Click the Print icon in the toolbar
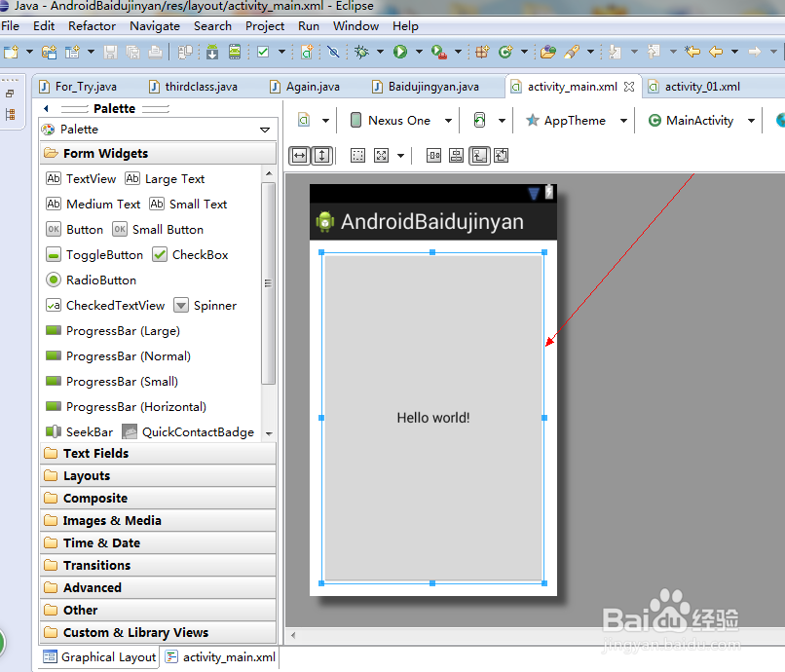This screenshot has height=672, width=785. [x=155, y=52]
